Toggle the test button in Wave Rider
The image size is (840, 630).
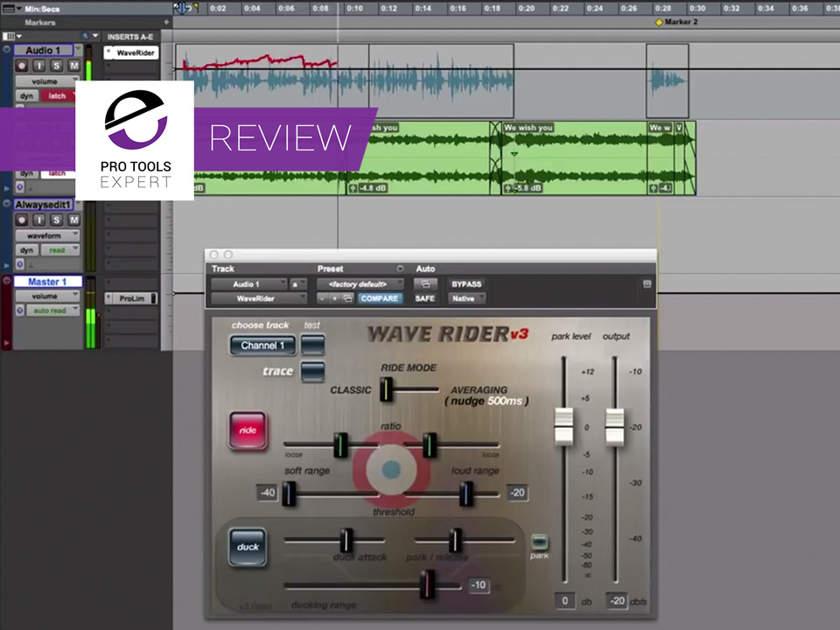pyautogui.click(x=313, y=345)
